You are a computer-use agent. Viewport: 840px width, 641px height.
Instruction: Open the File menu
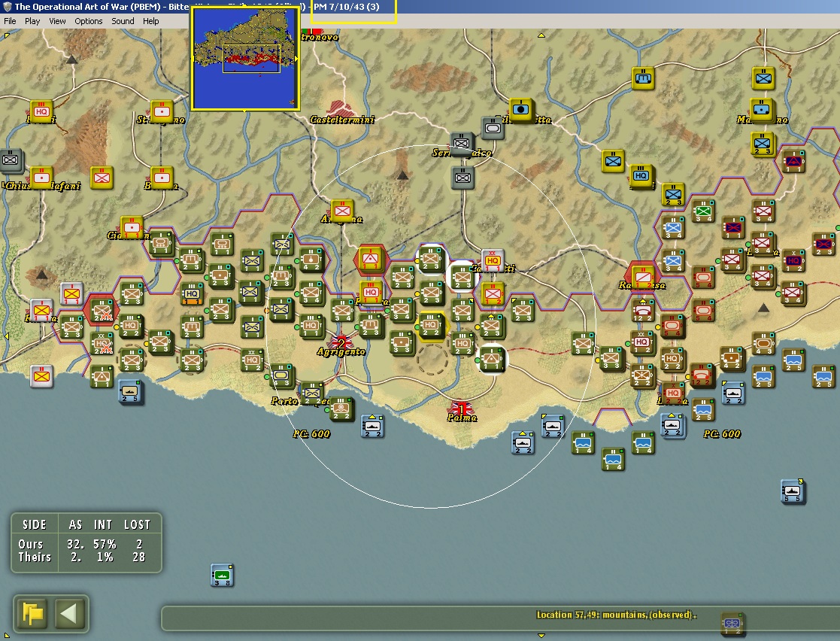pos(11,21)
